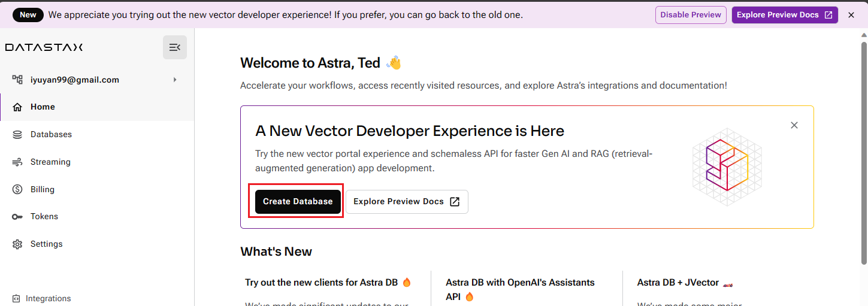
Task: Click the Home house icon
Action: [x=17, y=107]
